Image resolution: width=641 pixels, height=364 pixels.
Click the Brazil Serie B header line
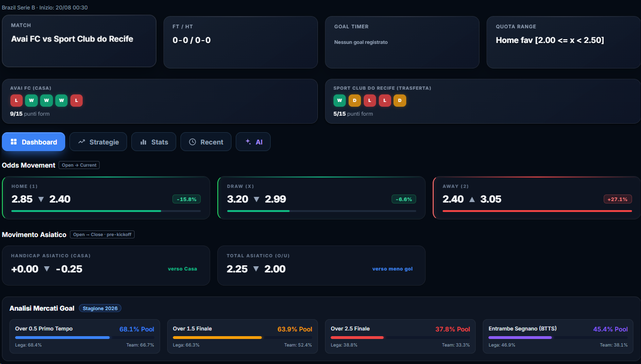45,8
